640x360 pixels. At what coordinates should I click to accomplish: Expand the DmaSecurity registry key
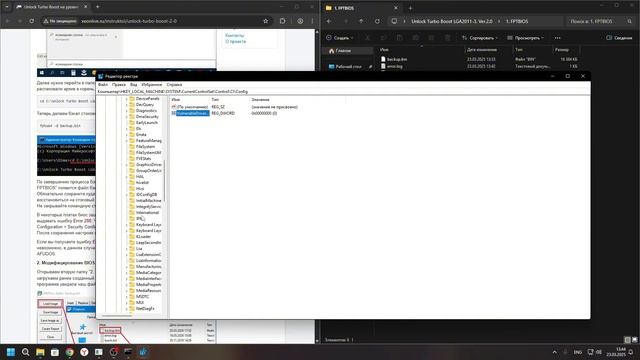(x=127, y=117)
